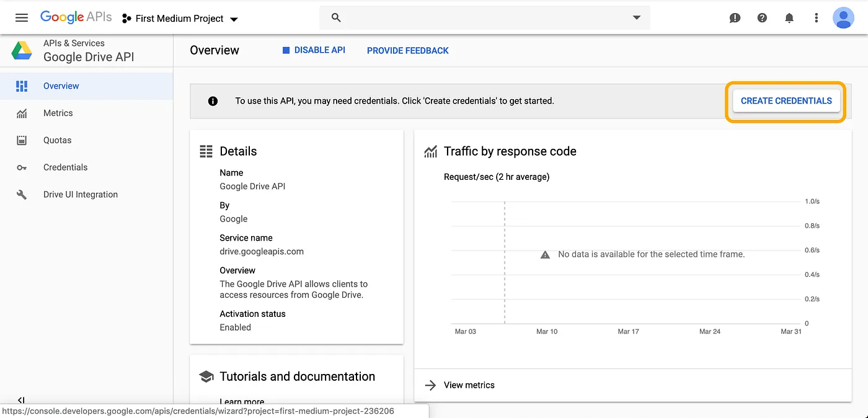868x418 pixels.
Task: Open Drive UI Integration via the wrench icon
Action: coord(21,194)
